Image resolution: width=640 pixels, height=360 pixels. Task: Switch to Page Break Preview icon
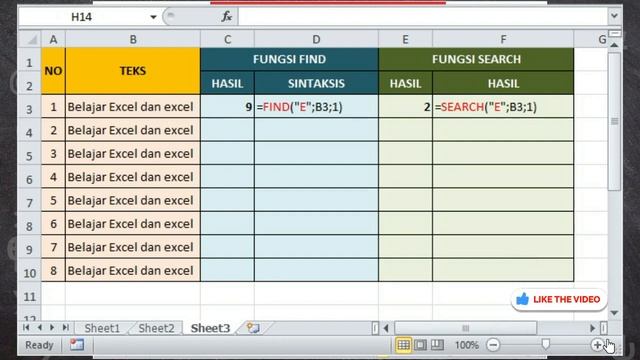pyautogui.click(x=437, y=345)
